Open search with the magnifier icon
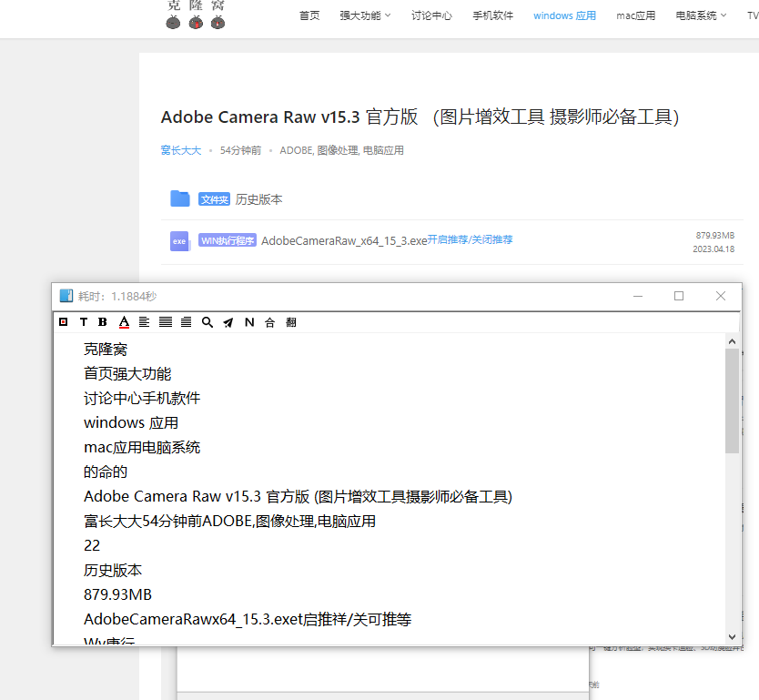759x700 pixels. (207, 322)
